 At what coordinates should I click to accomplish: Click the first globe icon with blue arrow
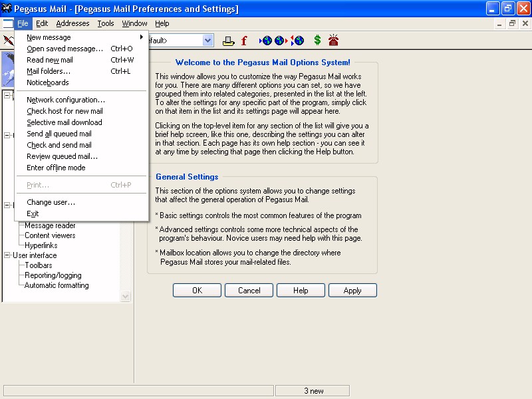(265, 41)
